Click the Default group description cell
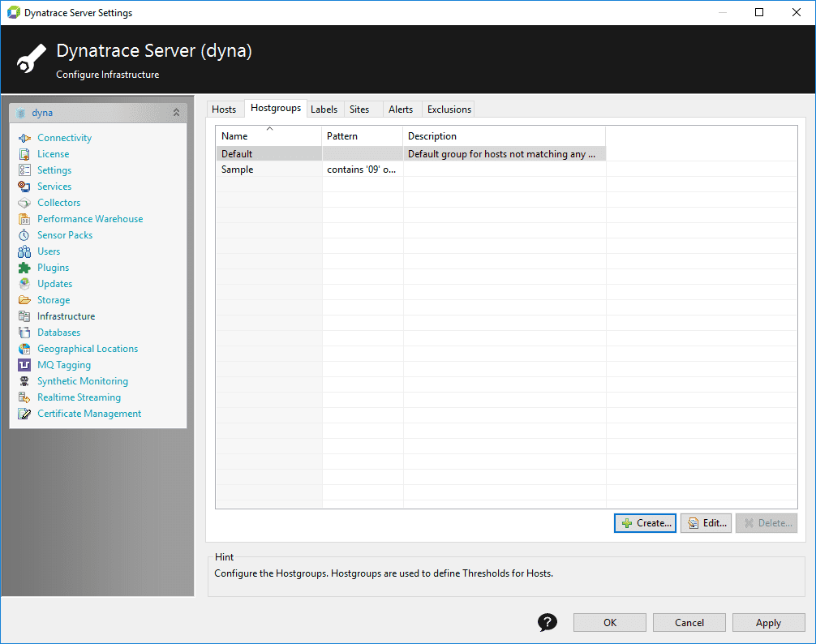Image resolution: width=816 pixels, height=644 pixels. coord(505,154)
